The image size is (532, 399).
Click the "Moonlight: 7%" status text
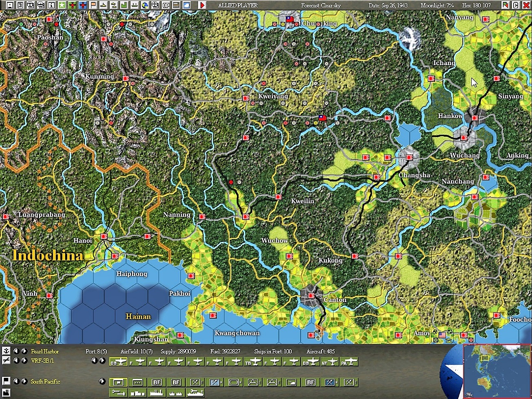coord(437,5)
